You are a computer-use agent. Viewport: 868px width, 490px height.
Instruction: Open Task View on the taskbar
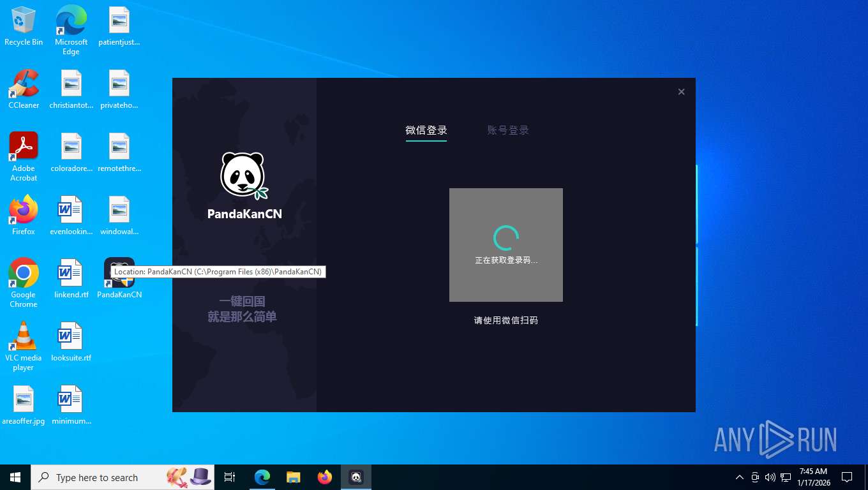[x=230, y=477]
